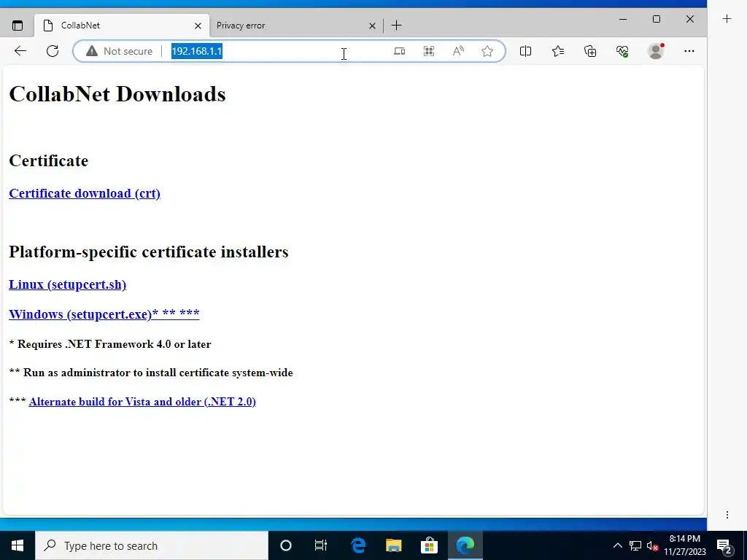Open the Windows Start menu

[18, 545]
